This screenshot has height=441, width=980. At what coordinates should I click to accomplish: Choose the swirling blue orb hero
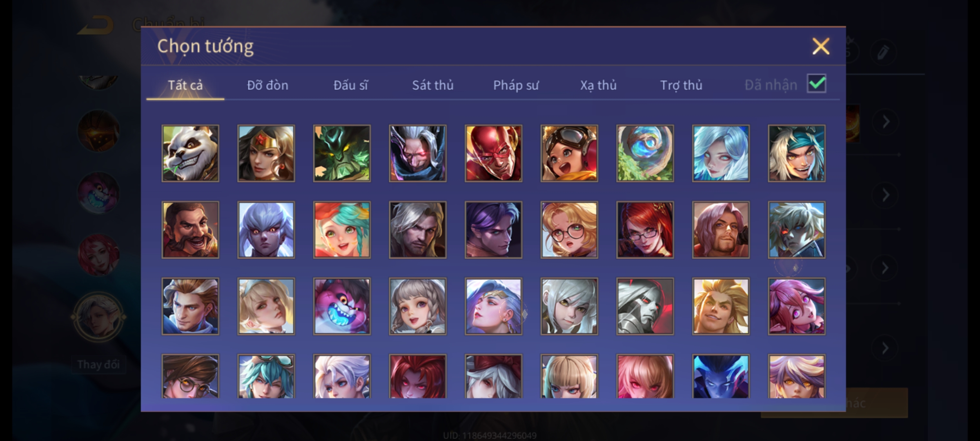coord(645,153)
